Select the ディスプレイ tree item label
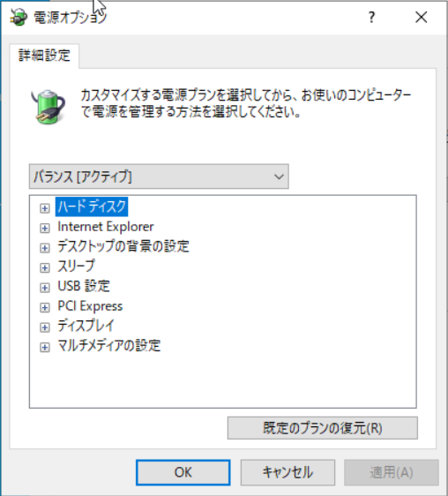This screenshot has height=496, width=448. click(86, 326)
